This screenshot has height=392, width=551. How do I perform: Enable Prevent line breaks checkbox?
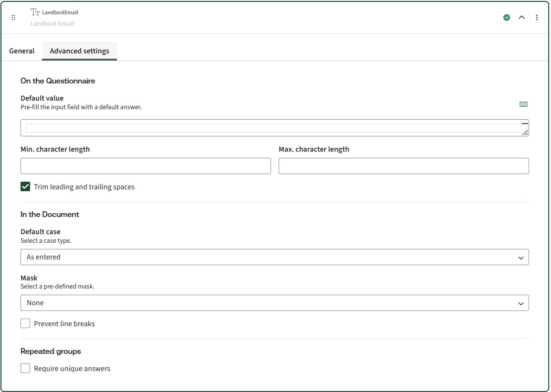pyautogui.click(x=25, y=324)
